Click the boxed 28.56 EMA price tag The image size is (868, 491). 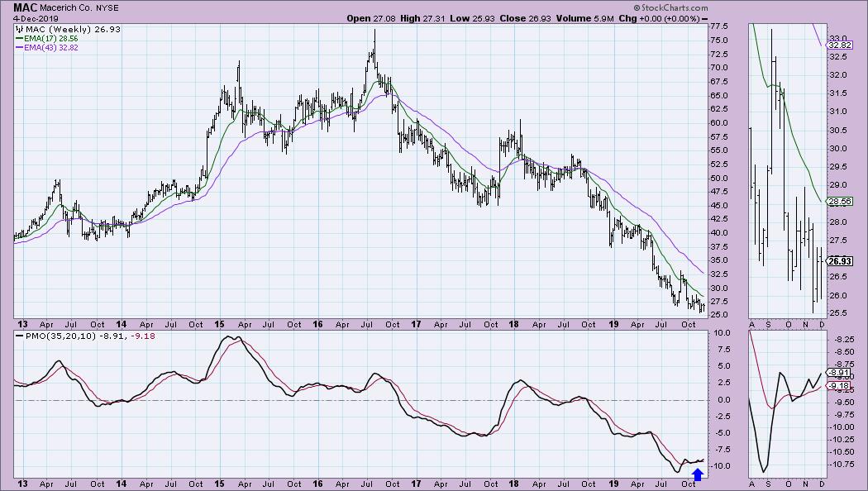click(840, 202)
